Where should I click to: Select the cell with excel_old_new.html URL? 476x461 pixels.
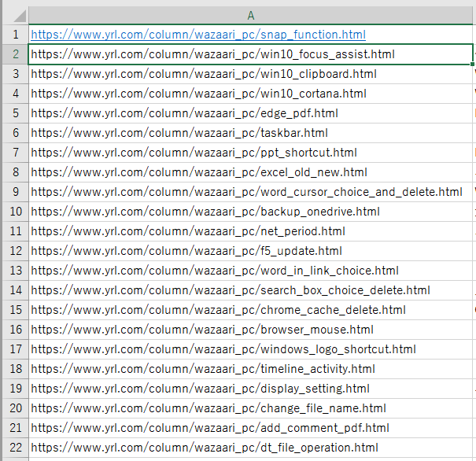tap(251, 172)
